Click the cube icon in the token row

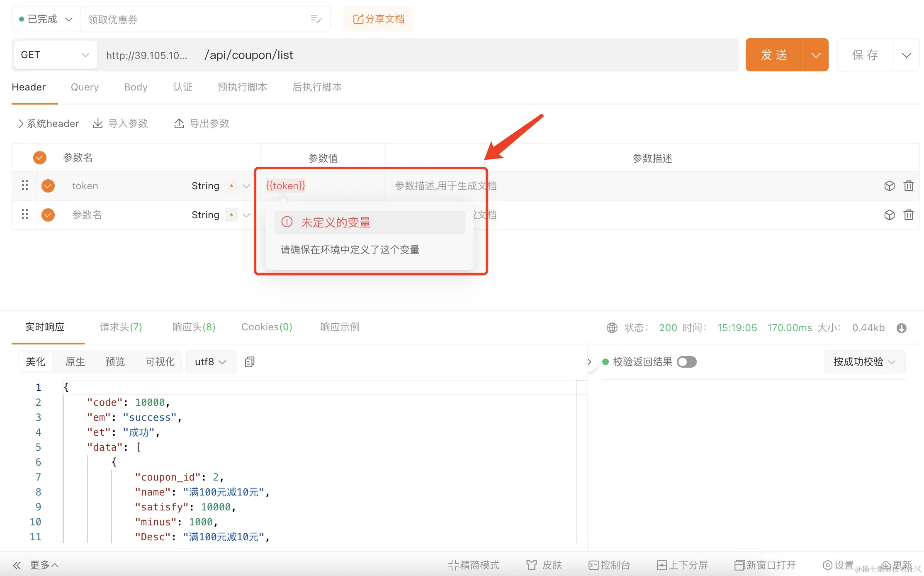tap(889, 185)
